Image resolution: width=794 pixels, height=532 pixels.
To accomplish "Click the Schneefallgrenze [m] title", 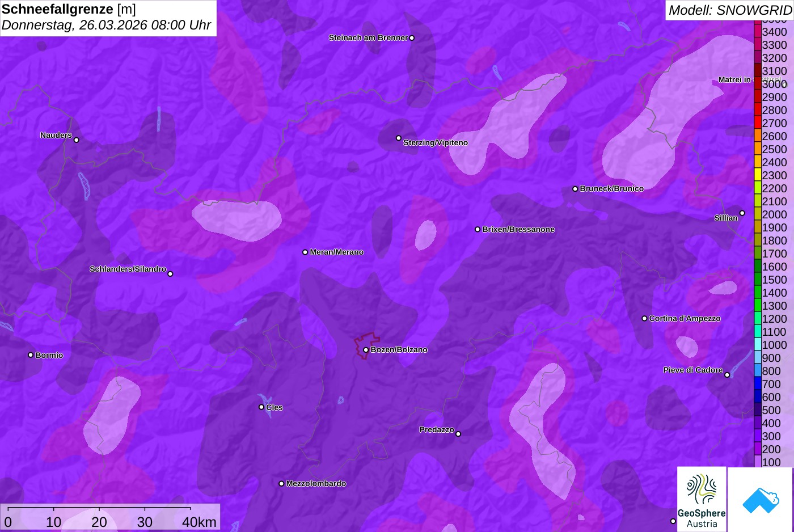I will click(x=69, y=9).
